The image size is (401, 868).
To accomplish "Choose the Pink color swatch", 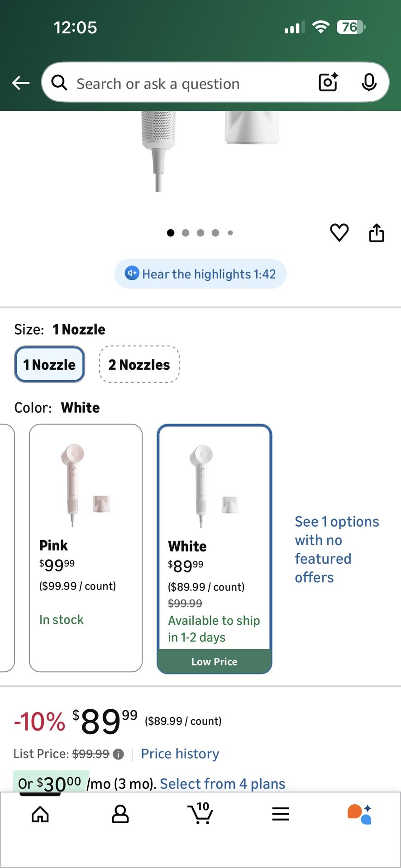I will click(86, 547).
